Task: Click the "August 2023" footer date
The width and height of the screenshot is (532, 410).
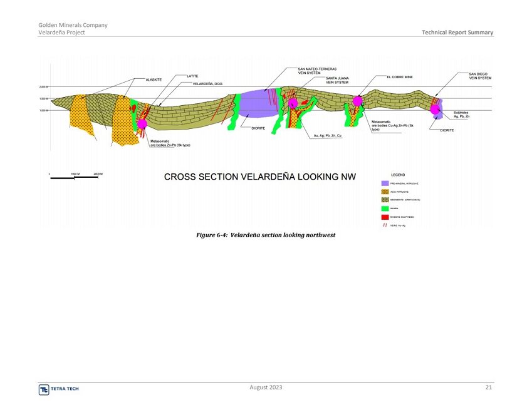Action: [266, 387]
